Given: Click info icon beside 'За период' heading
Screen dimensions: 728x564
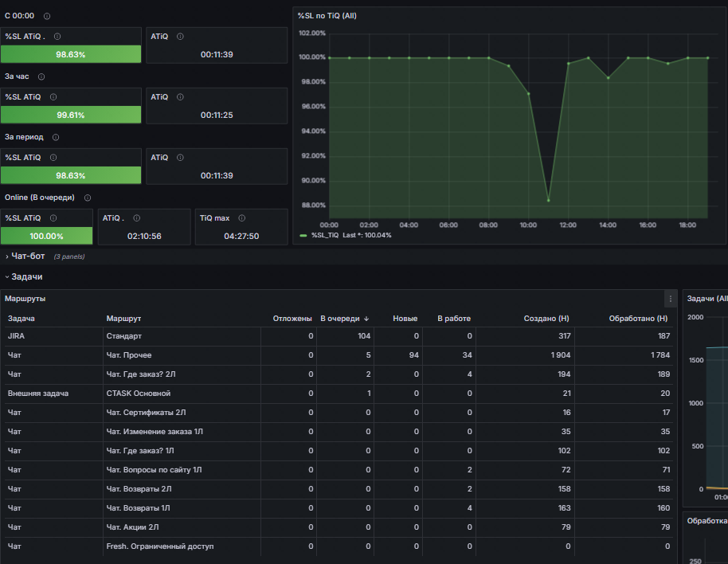Looking at the screenshot, I should (56, 137).
